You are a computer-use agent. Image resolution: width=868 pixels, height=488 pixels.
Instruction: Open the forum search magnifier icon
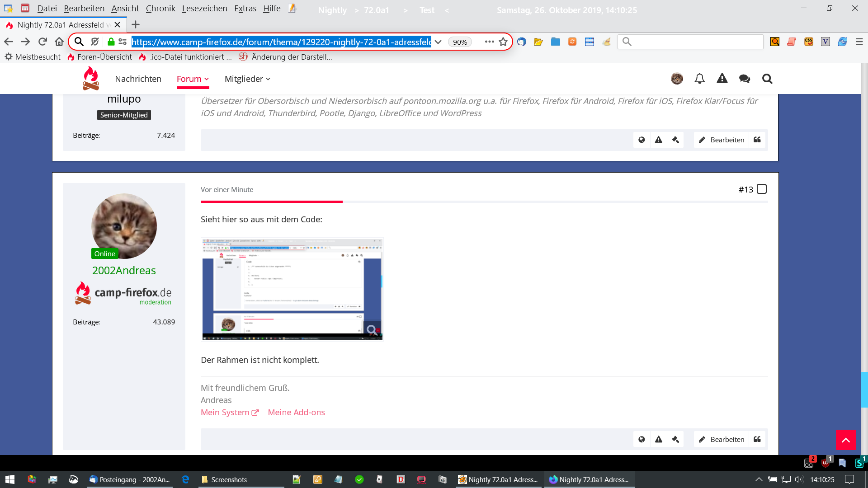tap(767, 79)
